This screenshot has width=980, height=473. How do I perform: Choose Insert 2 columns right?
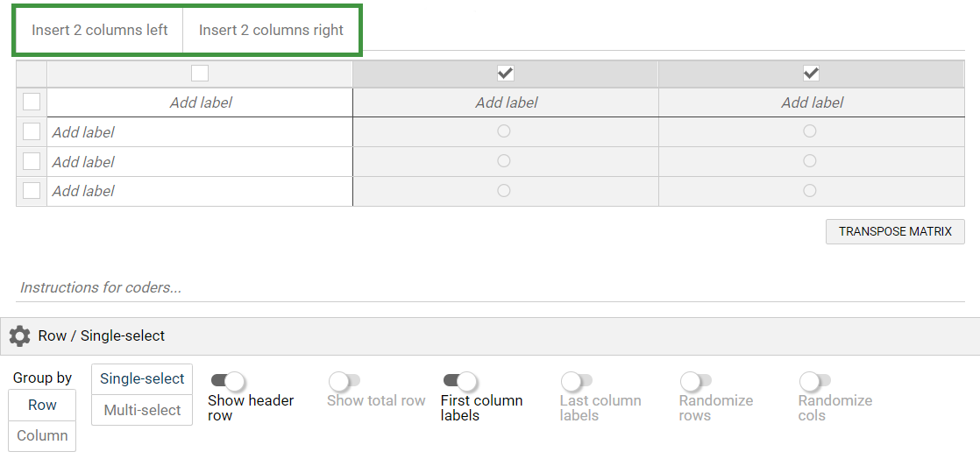(271, 30)
